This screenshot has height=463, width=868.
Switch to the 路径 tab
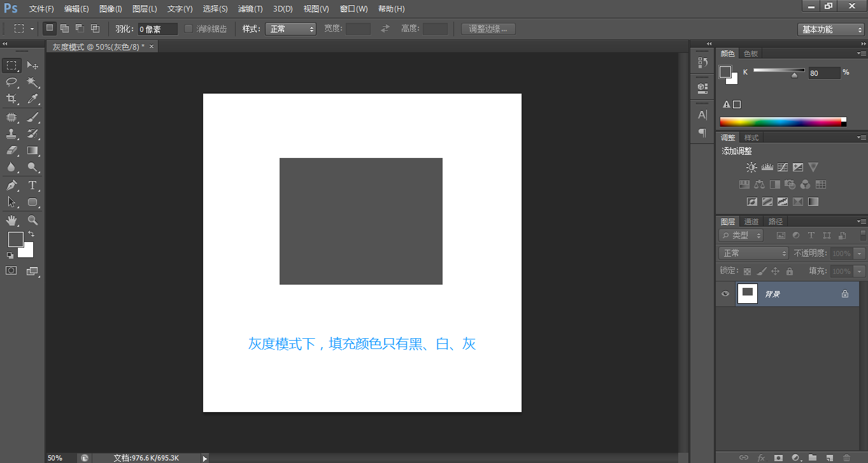(776, 222)
